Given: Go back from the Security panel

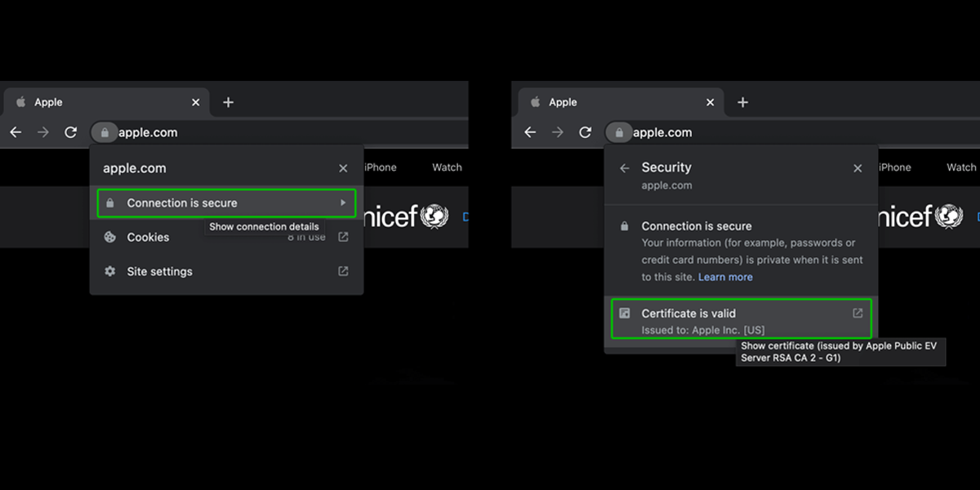Looking at the screenshot, I should (x=625, y=168).
